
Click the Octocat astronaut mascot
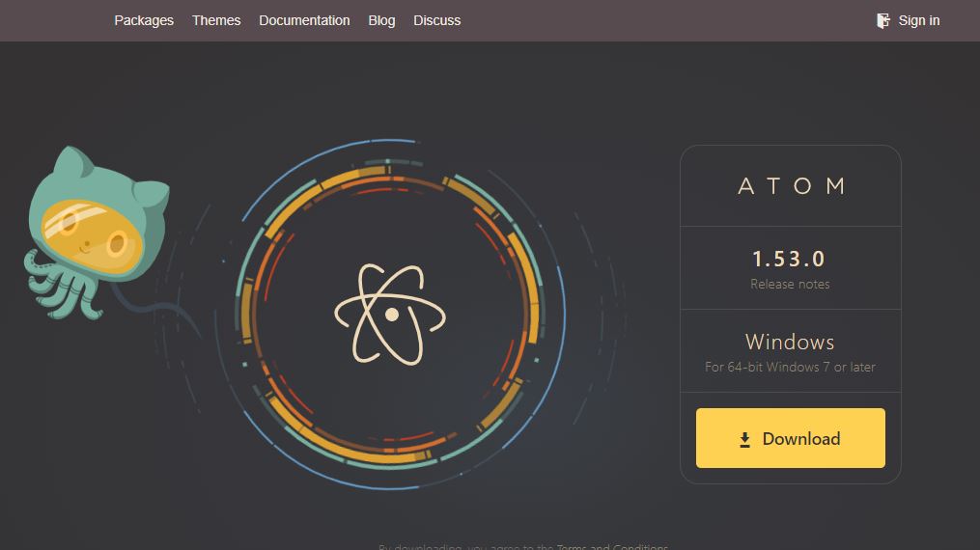click(98, 233)
